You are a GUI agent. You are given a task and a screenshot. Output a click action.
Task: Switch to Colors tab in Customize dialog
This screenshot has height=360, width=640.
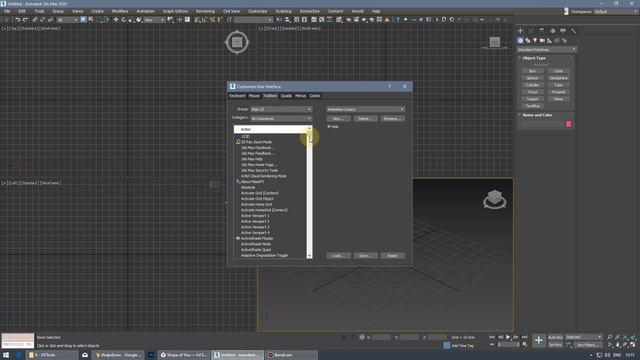coord(315,96)
